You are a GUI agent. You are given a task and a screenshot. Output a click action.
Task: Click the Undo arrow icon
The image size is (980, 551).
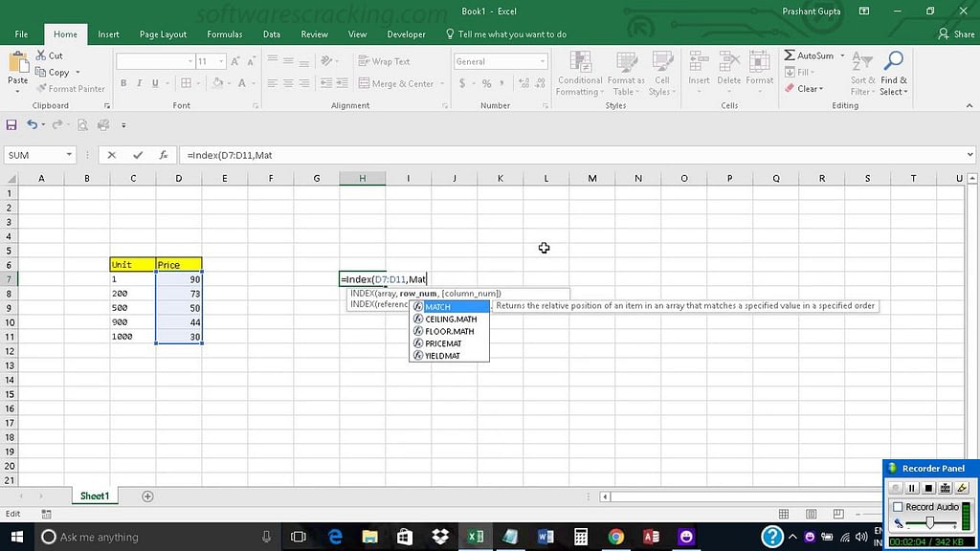click(x=32, y=125)
